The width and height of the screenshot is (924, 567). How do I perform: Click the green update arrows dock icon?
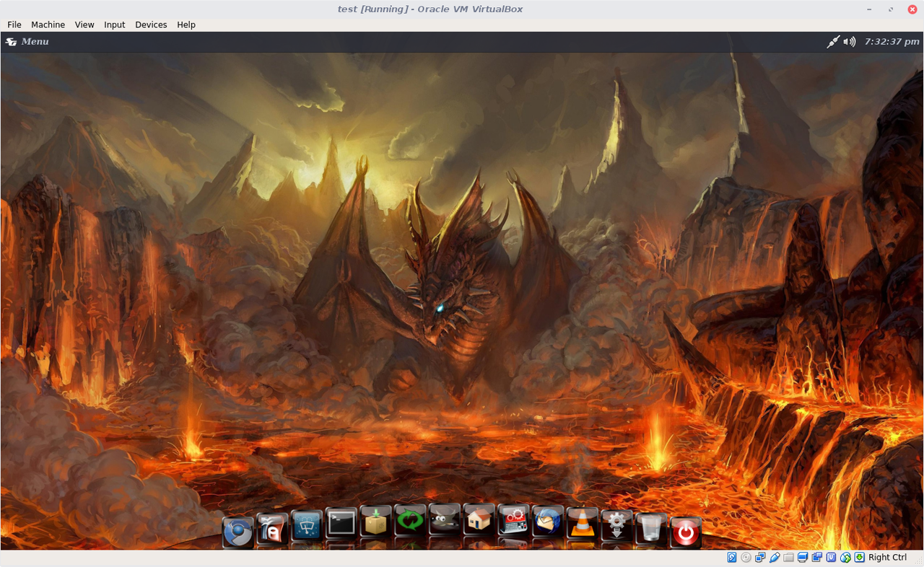pyautogui.click(x=411, y=521)
